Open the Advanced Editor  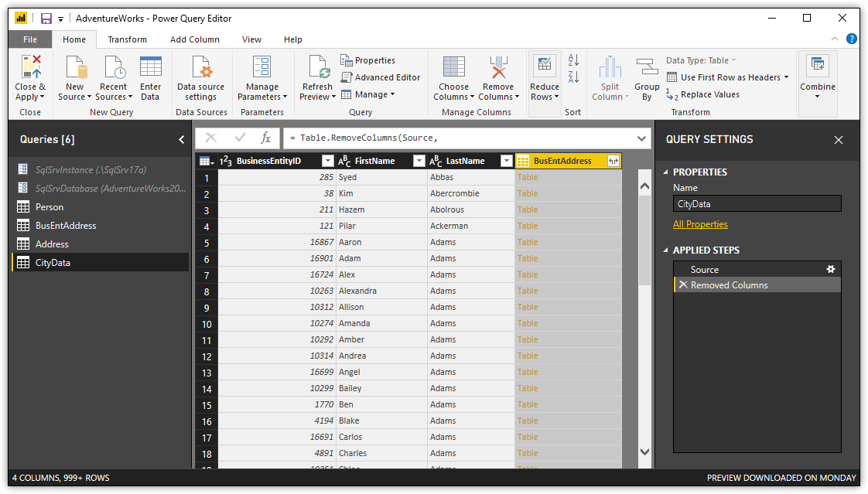pyautogui.click(x=381, y=77)
